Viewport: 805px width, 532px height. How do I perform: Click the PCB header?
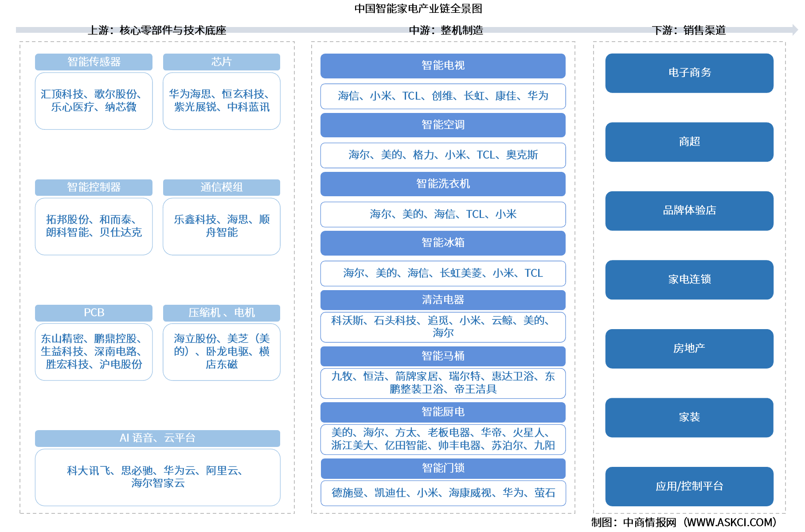[94, 313]
